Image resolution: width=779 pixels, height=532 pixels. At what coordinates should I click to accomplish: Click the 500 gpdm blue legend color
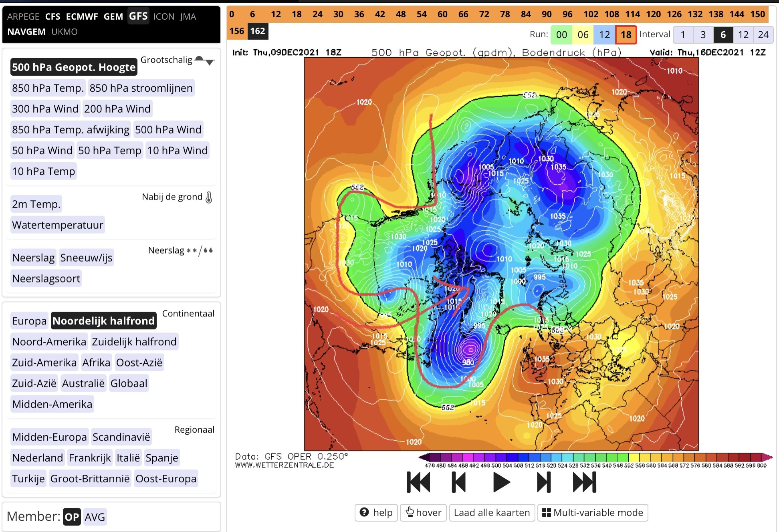click(496, 457)
